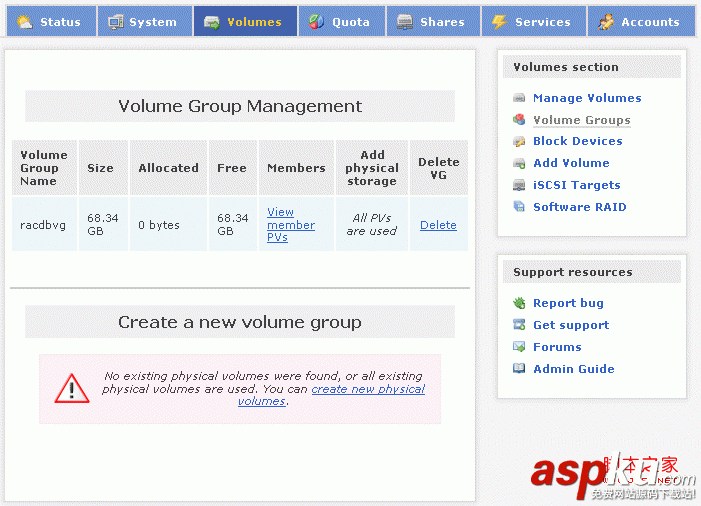Open the Admin Guide link
701x506 pixels.
click(x=574, y=369)
